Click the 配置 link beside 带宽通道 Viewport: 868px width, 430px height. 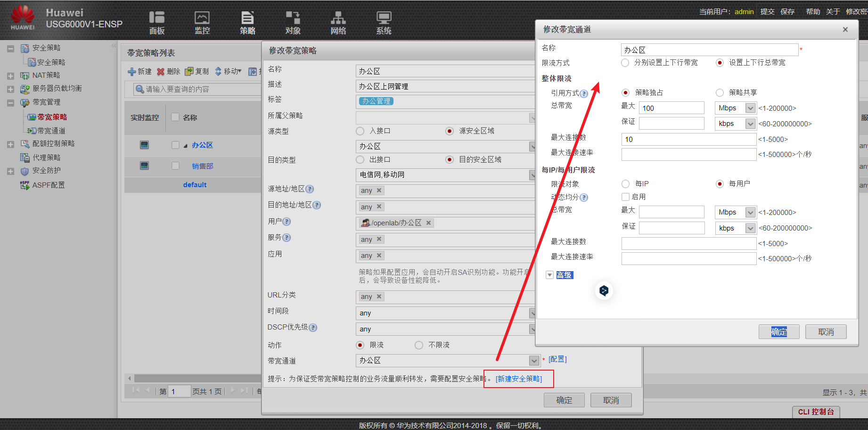pyautogui.click(x=557, y=359)
